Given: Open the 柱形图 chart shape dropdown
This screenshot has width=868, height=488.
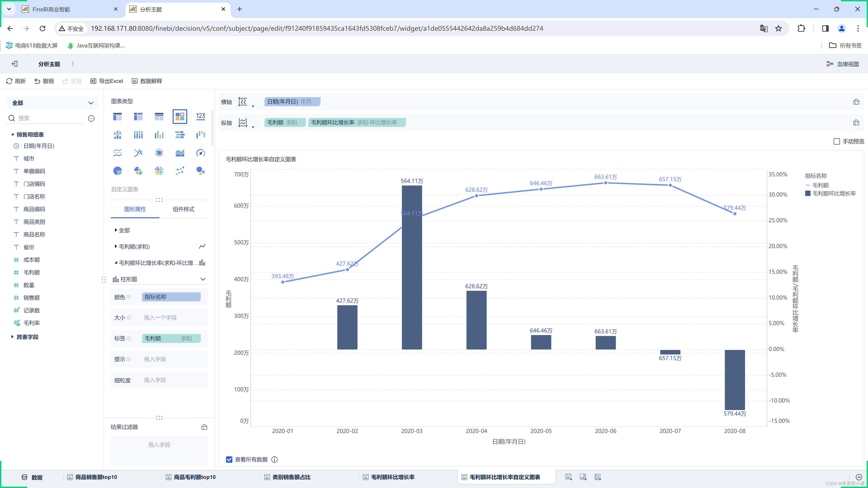Looking at the screenshot, I should (x=159, y=279).
